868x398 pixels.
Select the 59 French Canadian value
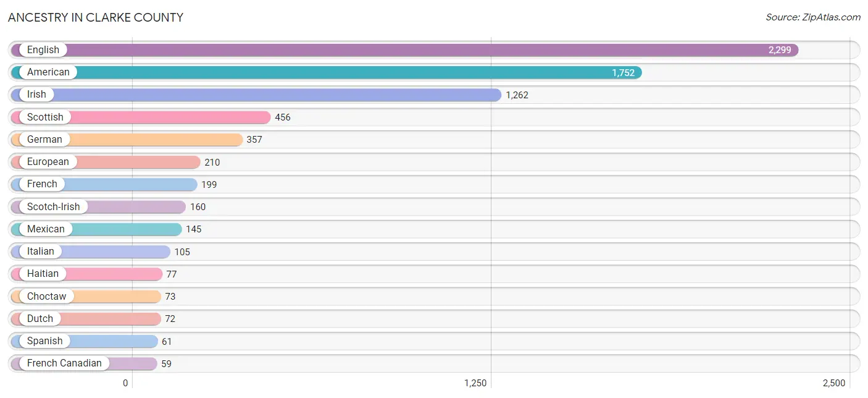(x=167, y=364)
